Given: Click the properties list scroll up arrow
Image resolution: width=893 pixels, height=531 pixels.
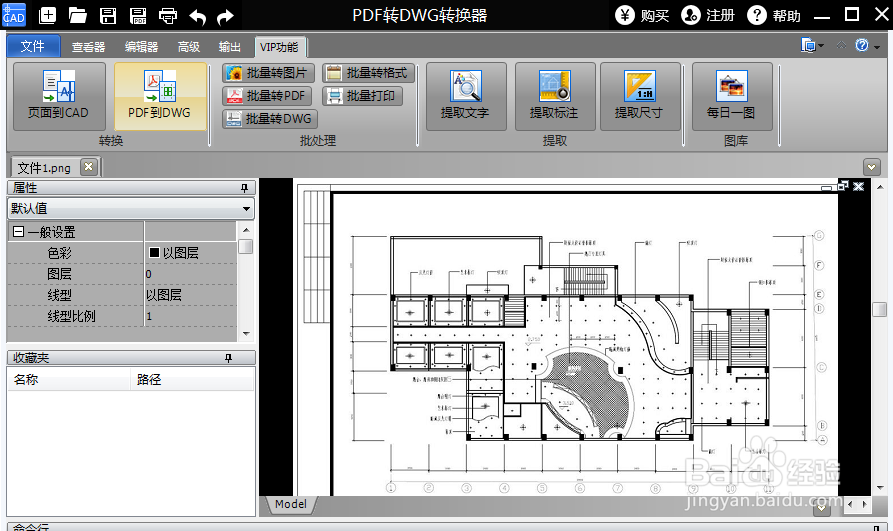Looking at the screenshot, I should [246, 230].
